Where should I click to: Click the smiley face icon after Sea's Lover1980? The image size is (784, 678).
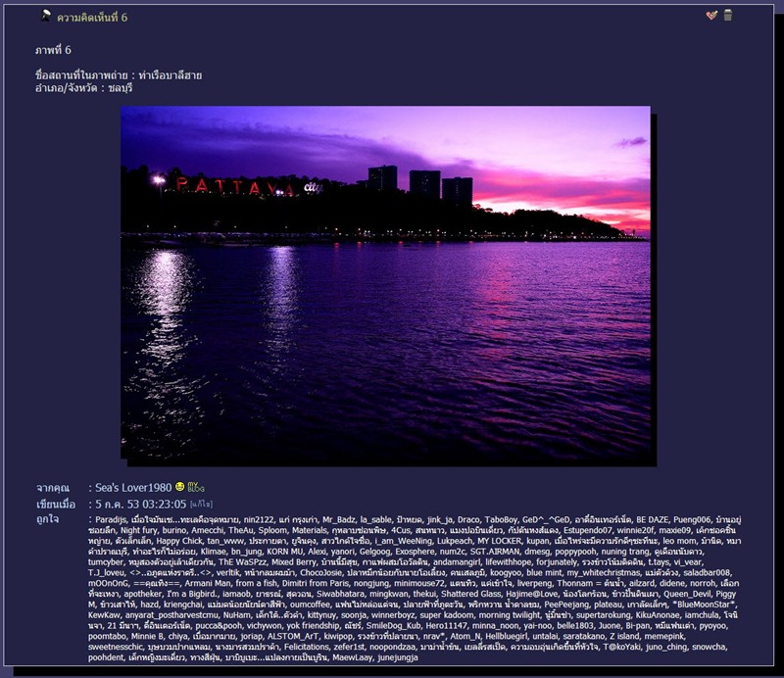click(x=180, y=487)
